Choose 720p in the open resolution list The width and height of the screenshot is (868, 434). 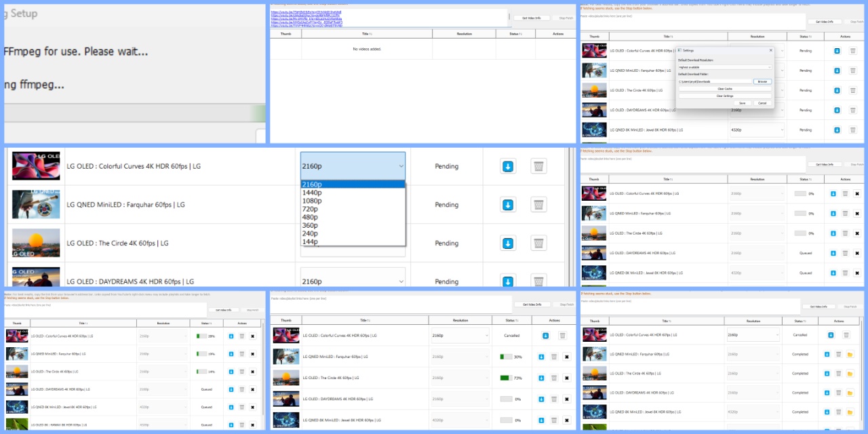[x=353, y=209]
